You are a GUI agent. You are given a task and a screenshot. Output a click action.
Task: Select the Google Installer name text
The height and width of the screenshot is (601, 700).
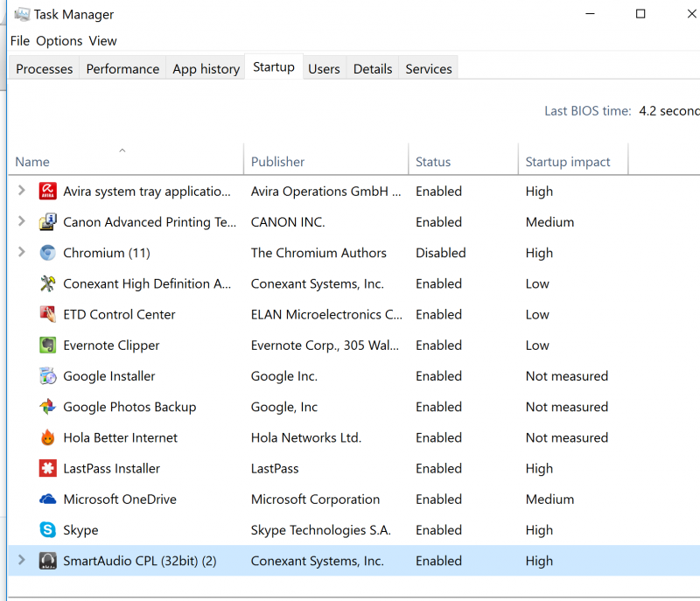coord(108,376)
